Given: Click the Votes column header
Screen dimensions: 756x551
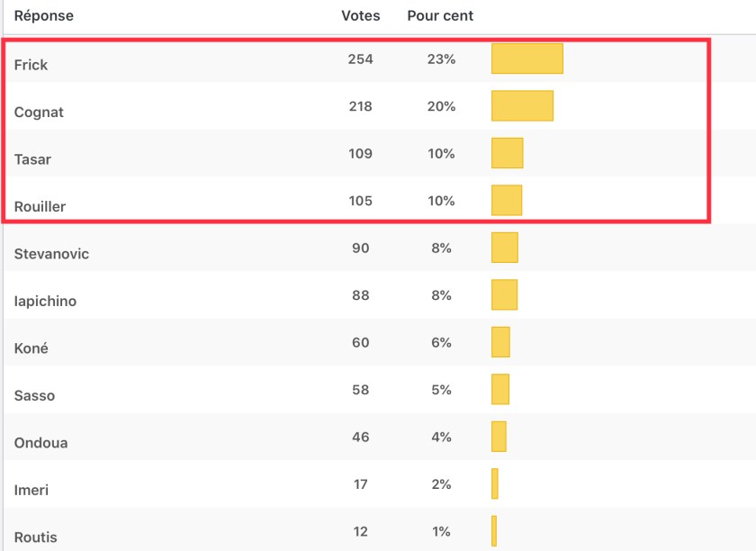Looking at the screenshot, I should (360, 16).
